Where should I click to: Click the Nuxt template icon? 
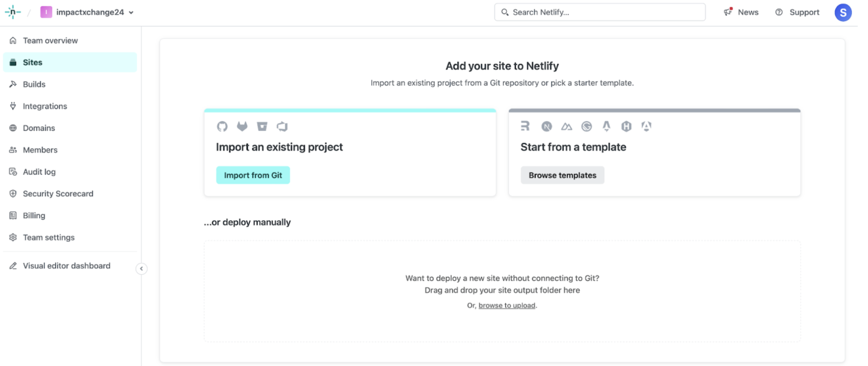pos(567,126)
